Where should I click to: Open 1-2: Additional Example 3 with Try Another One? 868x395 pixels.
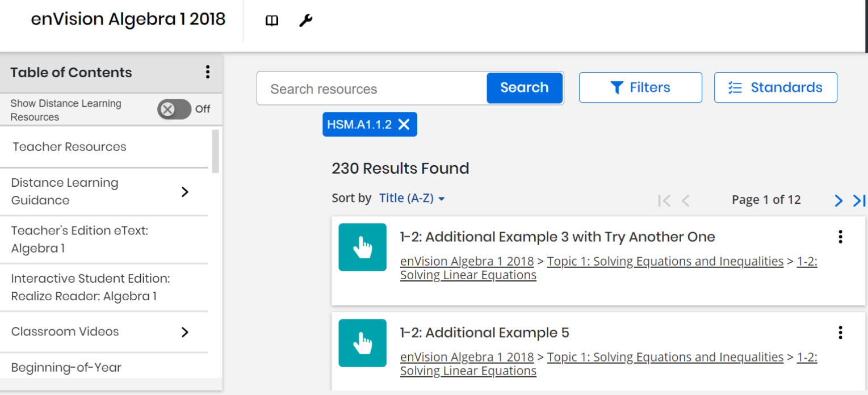click(557, 237)
